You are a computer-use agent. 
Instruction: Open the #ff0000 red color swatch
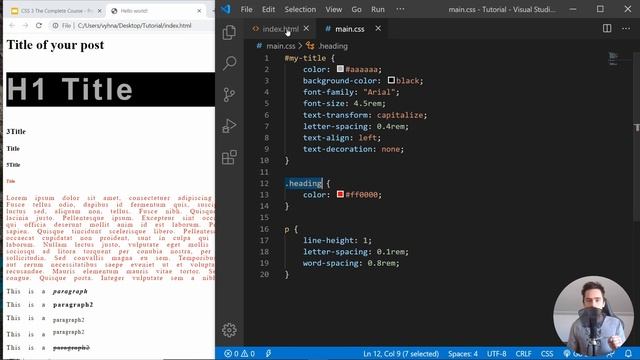click(340, 194)
